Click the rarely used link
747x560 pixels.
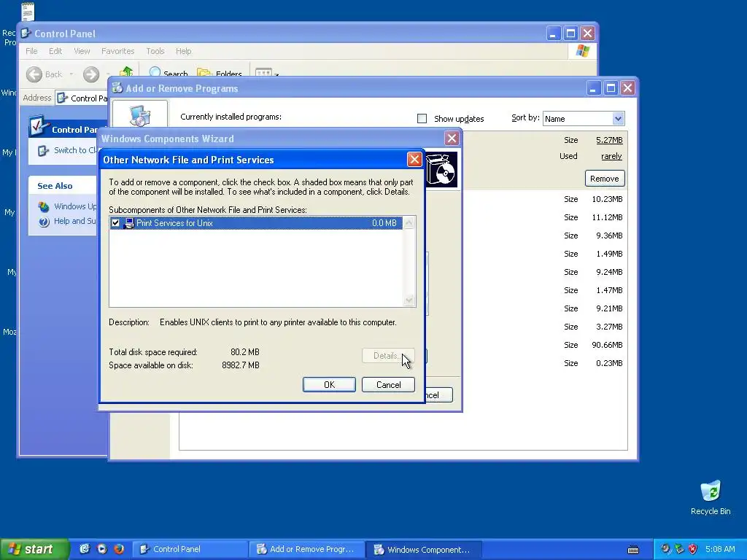click(x=612, y=156)
